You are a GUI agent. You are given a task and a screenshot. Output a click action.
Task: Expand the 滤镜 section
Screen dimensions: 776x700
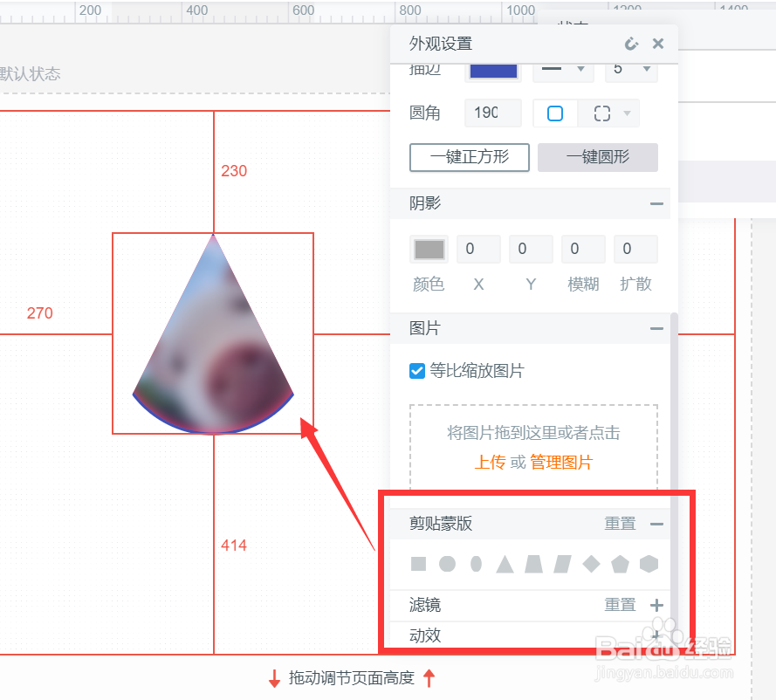[656, 605]
